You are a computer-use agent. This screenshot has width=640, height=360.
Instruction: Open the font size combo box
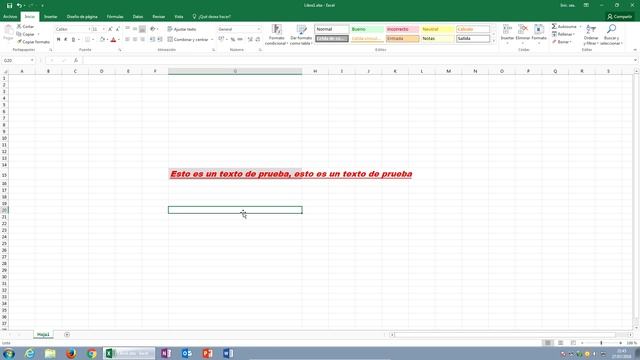point(98,29)
